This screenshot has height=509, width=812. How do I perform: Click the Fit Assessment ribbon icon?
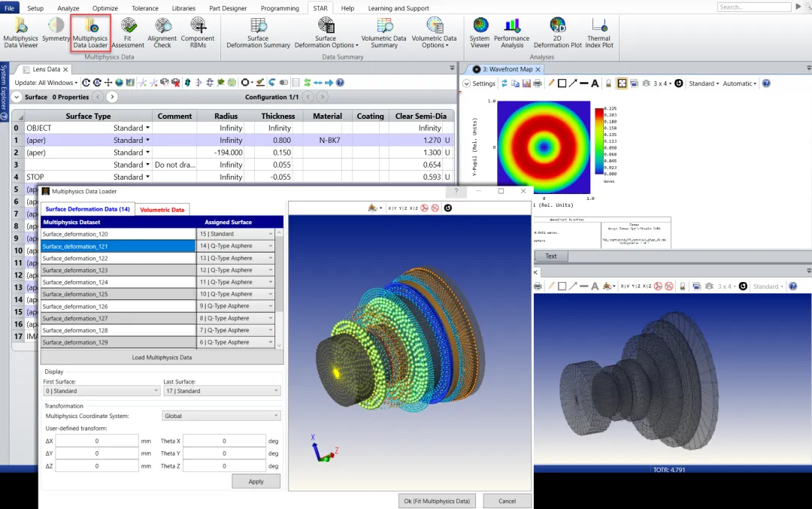pos(128,32)
